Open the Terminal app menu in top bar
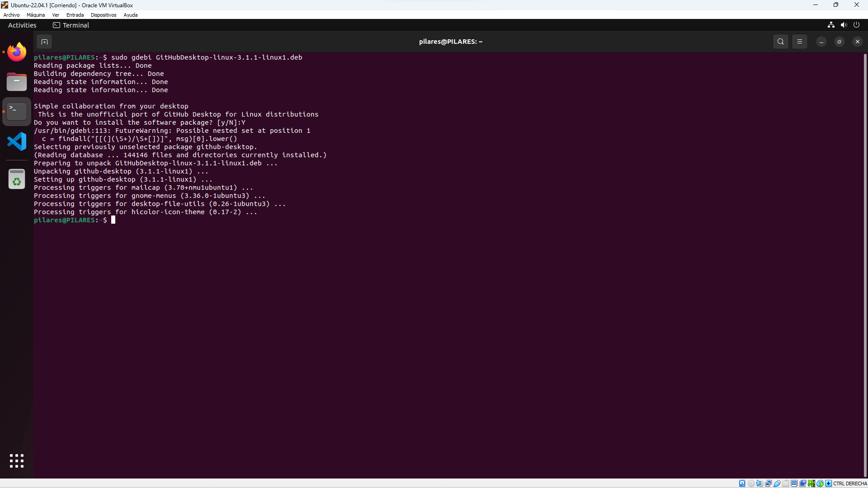Screen dimensions: 868x488 coord(71,25)
